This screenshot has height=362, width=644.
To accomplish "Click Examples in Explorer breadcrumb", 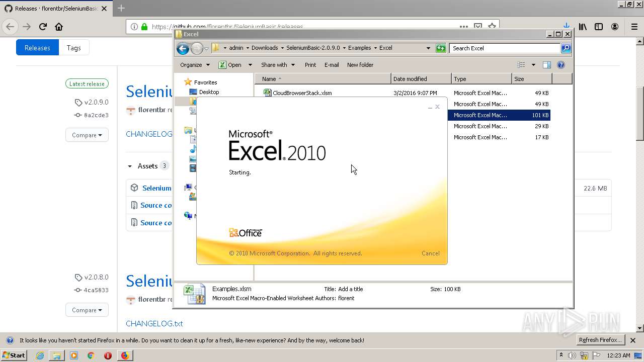I will pyautogui.click(x=360, y=48).
